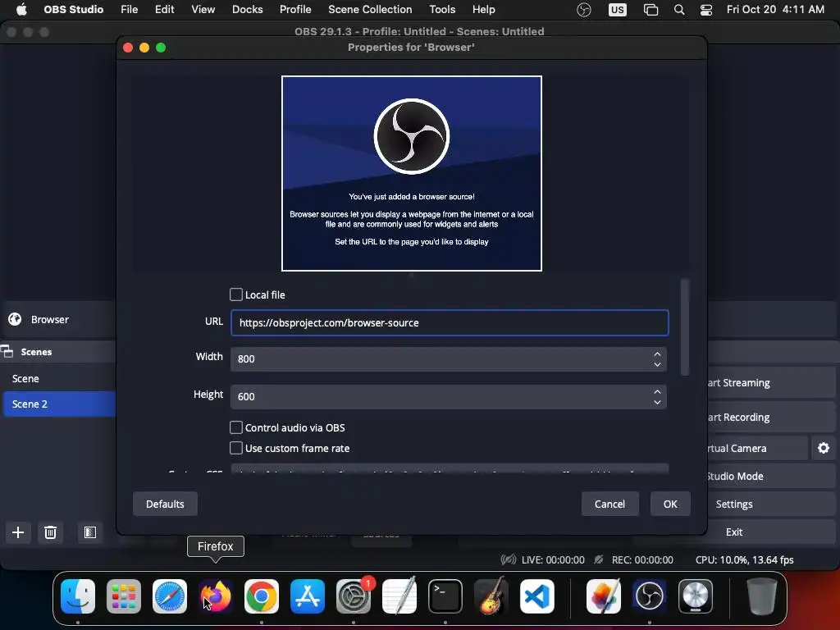840x630 pixels.
Task: Open the OBS Studio application menu
Action: (73, 10)
